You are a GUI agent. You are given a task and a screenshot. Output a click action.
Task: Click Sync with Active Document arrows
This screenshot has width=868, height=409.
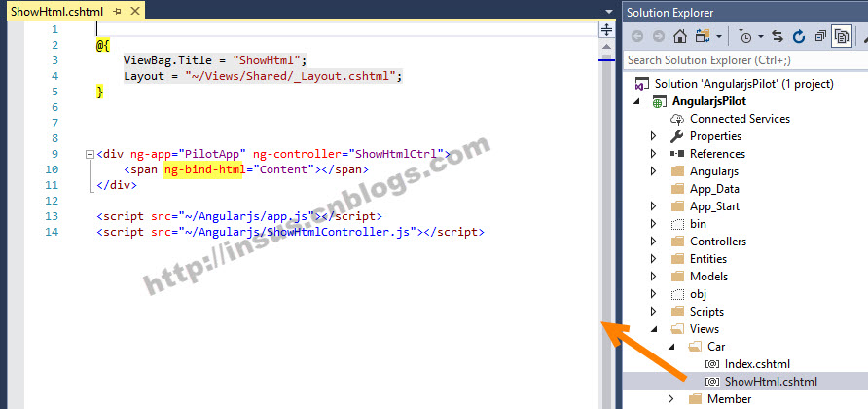[x=778, y=37]
